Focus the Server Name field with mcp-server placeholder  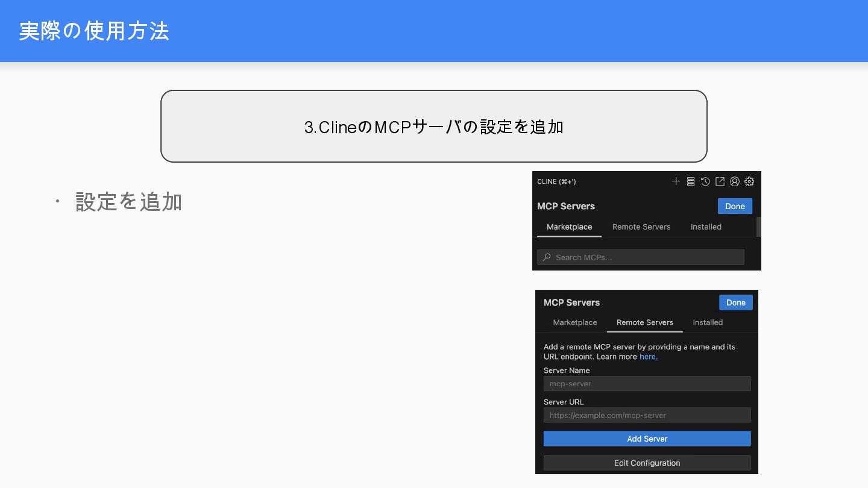[647, 384]
